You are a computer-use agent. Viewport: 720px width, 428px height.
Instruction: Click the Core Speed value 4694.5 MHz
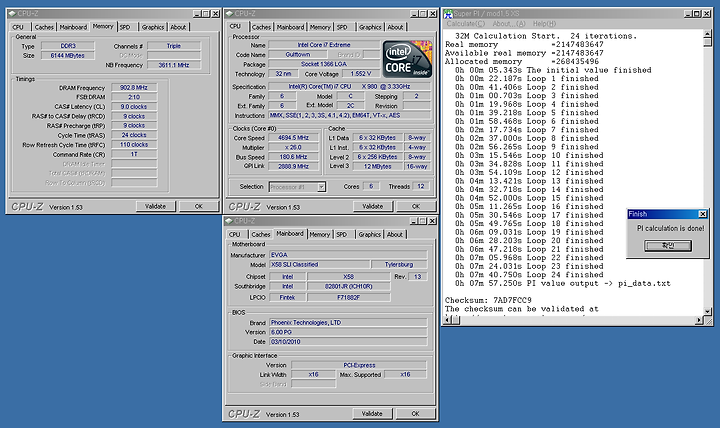pos(293,138)
